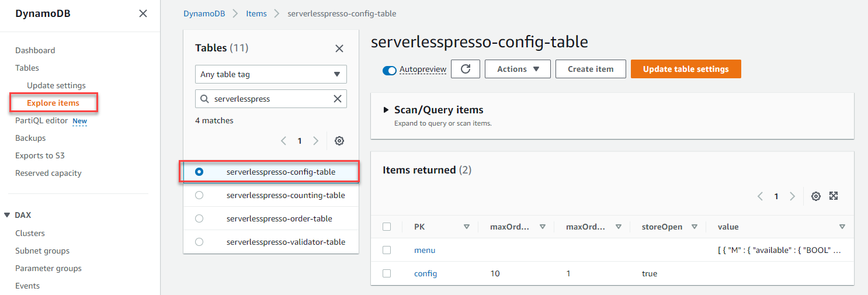The image size is (868, 295).
Task: Toggle the Autopreview switch
Action: [x=390, y=70]
